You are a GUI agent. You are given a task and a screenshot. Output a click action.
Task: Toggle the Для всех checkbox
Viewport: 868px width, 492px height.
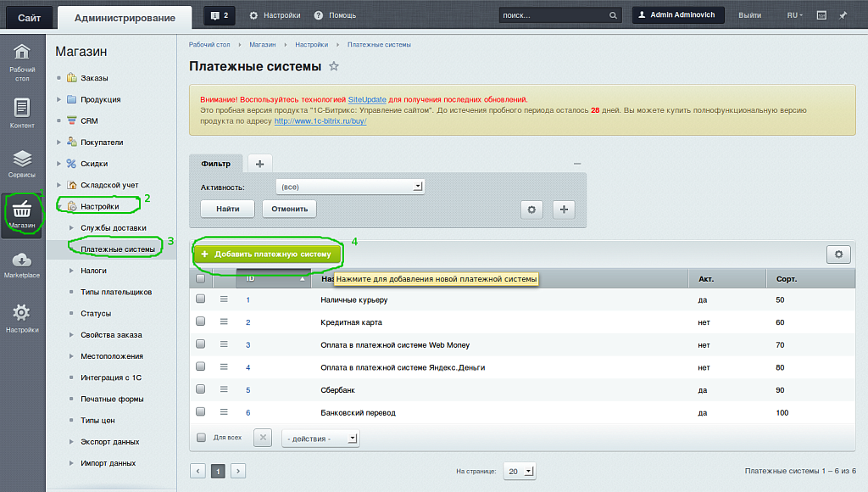coord(201,438)
